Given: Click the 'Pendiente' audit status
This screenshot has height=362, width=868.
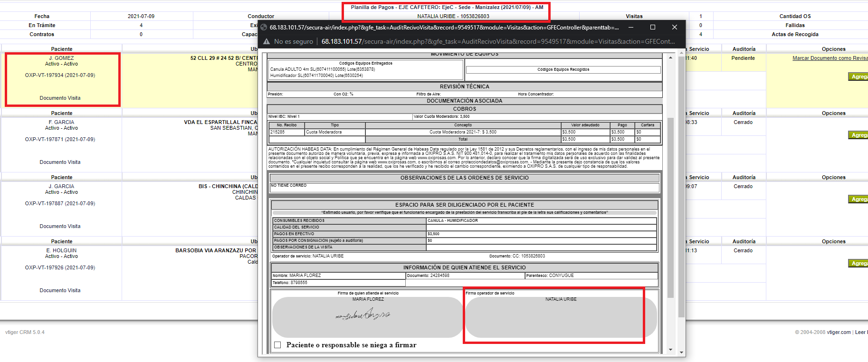Looking at the screenshot, I should (x=743, y=58).
